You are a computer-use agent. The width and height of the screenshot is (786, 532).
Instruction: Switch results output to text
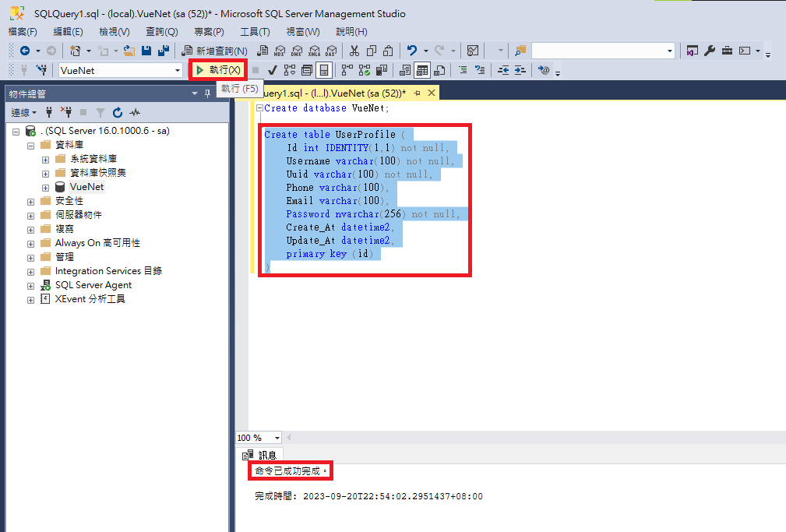pyautogui.click(x=405, y=70)
